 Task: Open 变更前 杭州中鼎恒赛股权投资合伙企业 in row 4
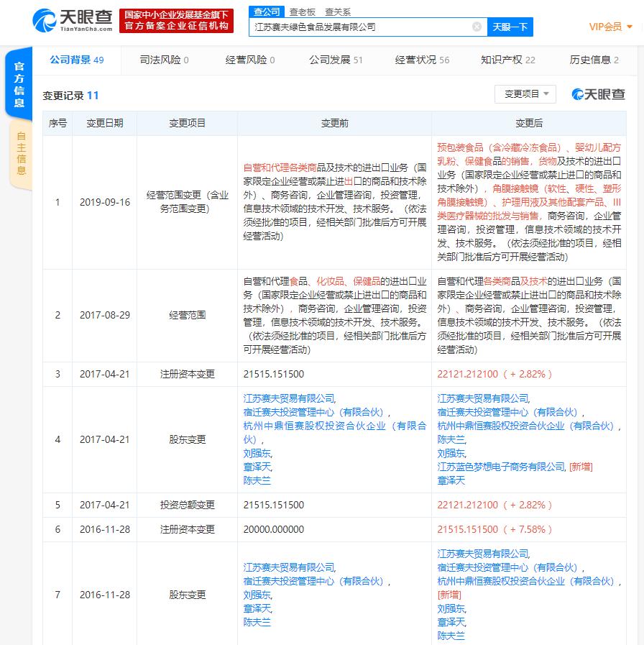click(x=335, y=433)
